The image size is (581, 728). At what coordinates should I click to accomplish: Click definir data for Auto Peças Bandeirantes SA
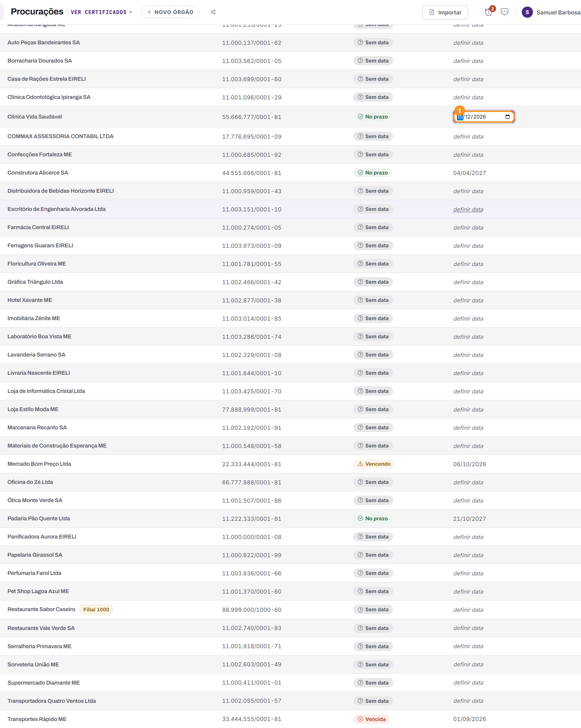click(468, 43)
